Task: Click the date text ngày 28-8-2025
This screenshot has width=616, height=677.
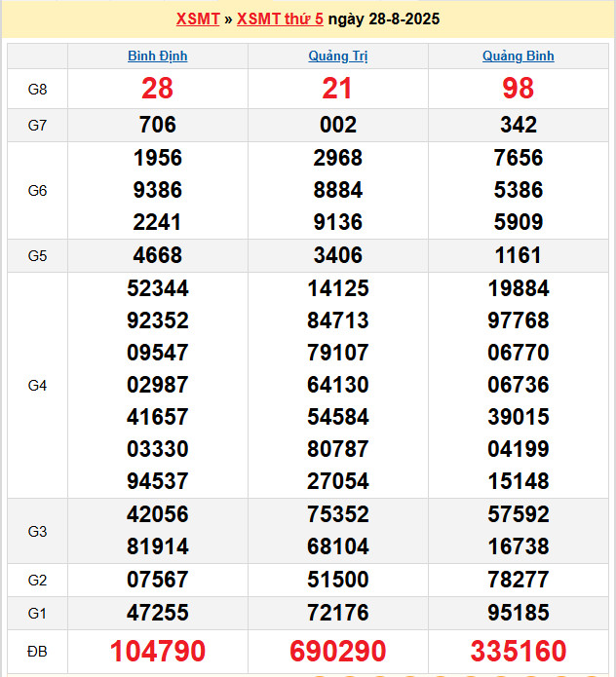Action: coord(384,19)
